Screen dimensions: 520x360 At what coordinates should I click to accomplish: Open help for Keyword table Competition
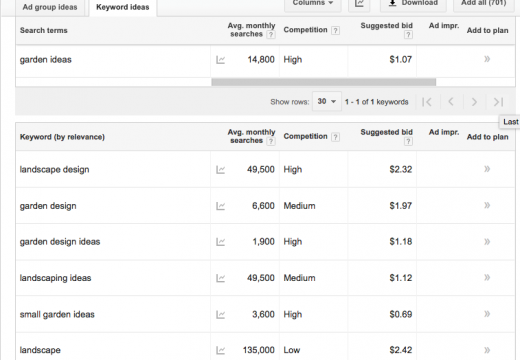coord(336,137)
